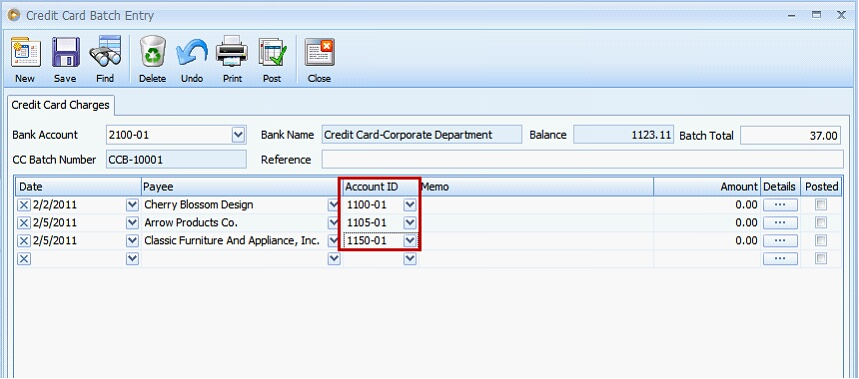Open payee dropdown on the empty row
The width and height of the screenshot is (859, 379).
click(x=334, y=259)
